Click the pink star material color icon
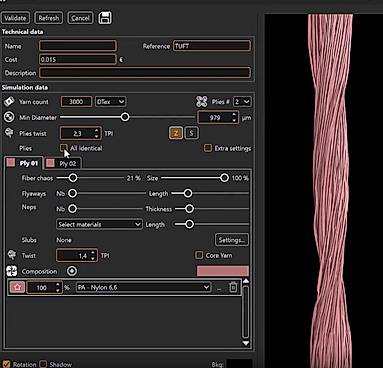The width and height of the screenshot is (383, 368). click(x=17, y=287)
